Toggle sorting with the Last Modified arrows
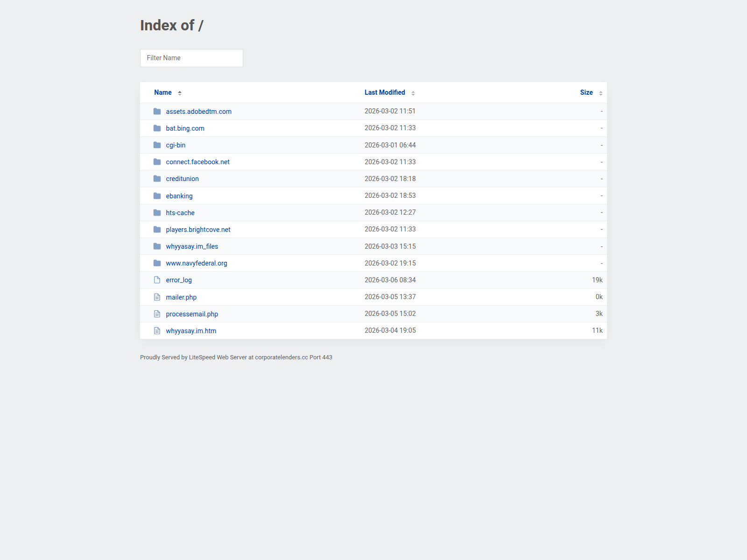Image resolution: width=747 pixels, height=560 pixels. [x=413, y=92]
